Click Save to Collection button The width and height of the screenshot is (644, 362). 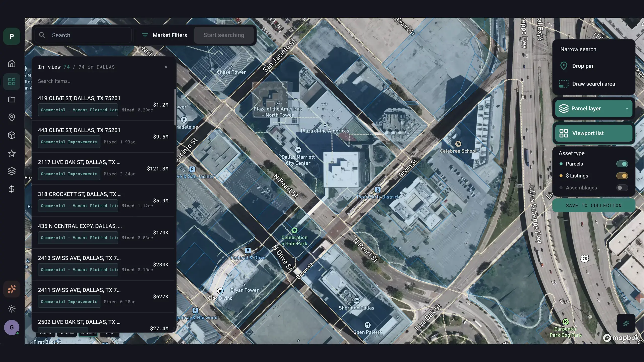click(x=594, y=206)
